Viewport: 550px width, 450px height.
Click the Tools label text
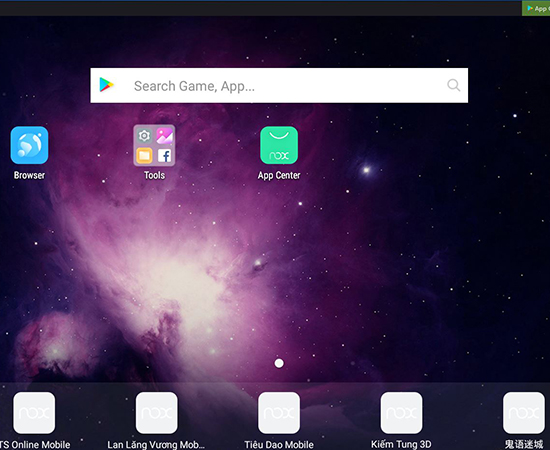[x=154, y=175]
